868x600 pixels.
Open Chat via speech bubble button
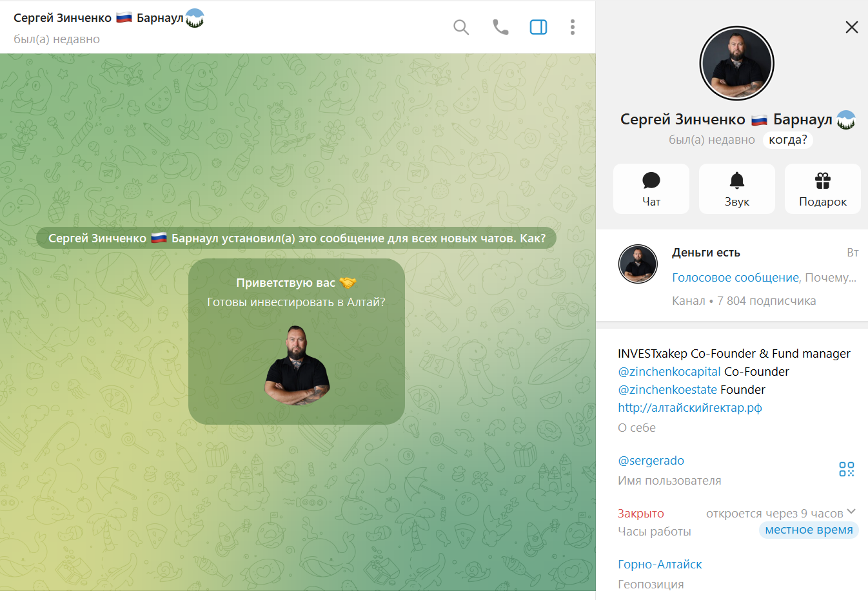651,188
